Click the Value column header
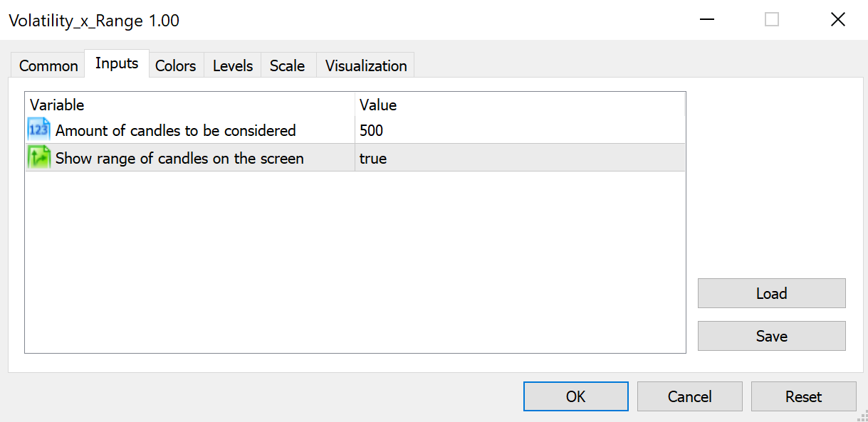Screen dimensions: 868x422 377,105
